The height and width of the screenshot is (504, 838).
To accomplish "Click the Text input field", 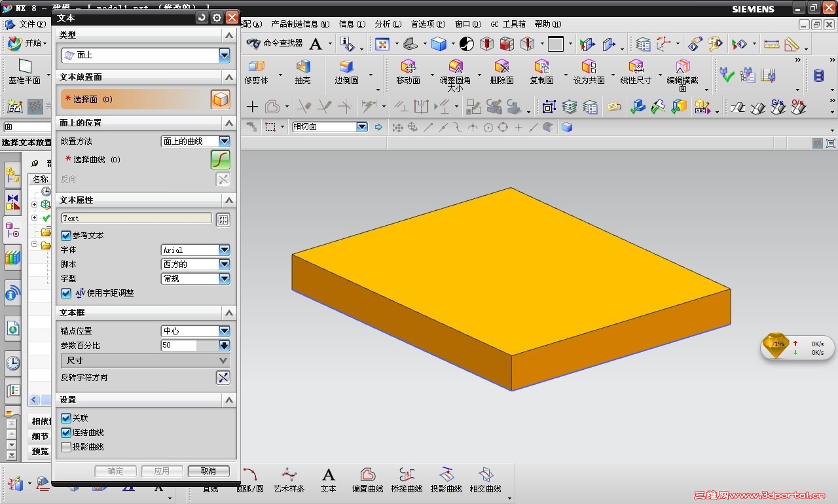I will (136, 219).
